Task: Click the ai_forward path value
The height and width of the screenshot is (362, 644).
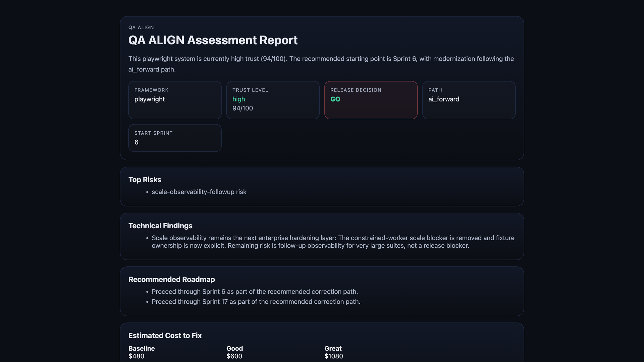Action: (444, 99)
